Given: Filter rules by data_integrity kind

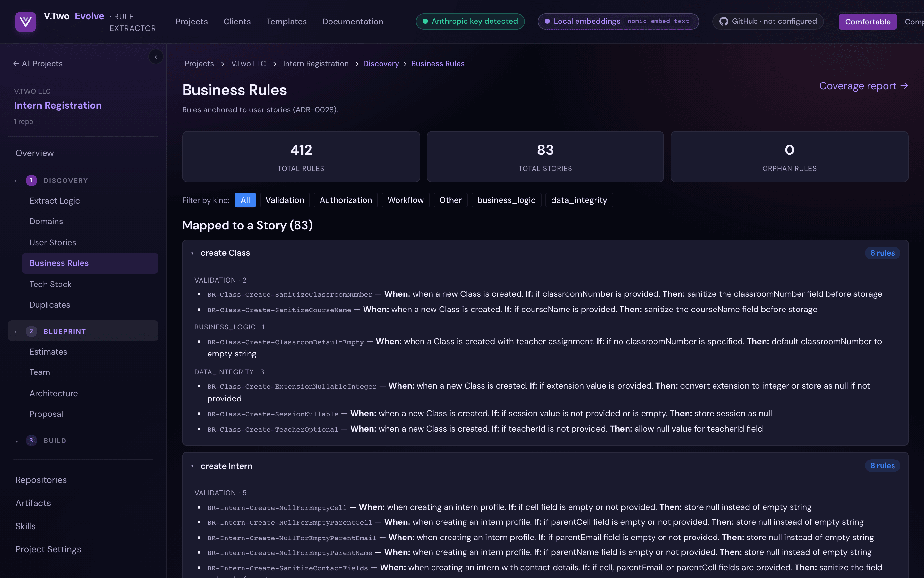Looking at the screenshot, I should pos(579,200).
